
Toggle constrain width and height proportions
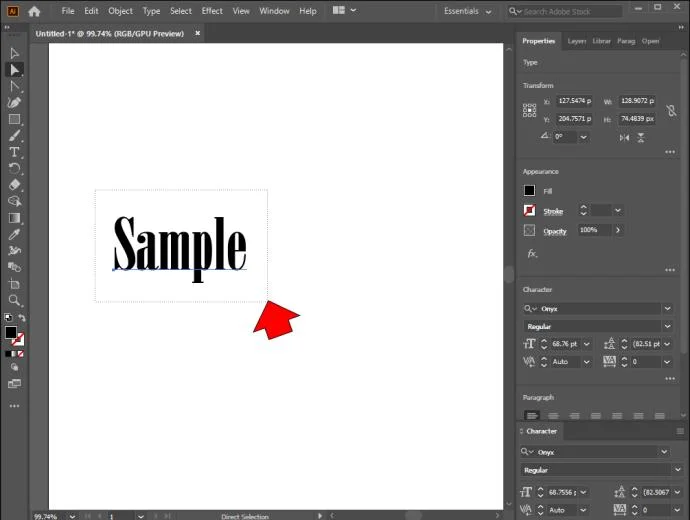click(671, 110)
